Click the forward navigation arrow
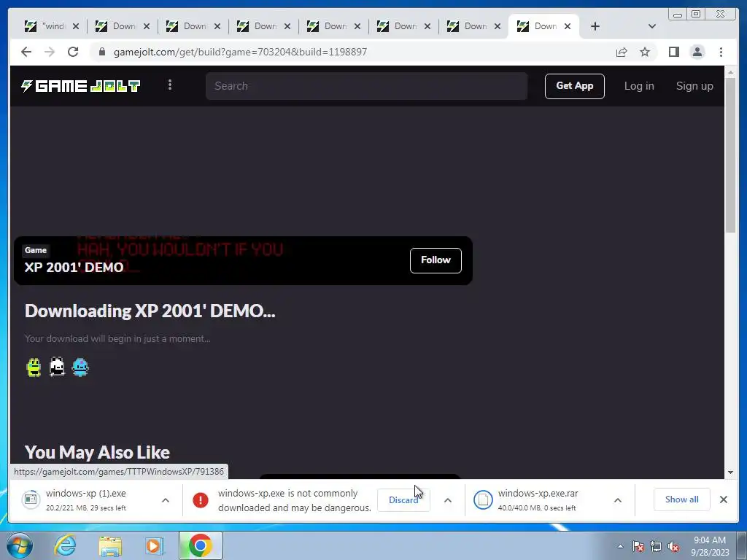Screen dimensions: 747x560 click(50, 52)
